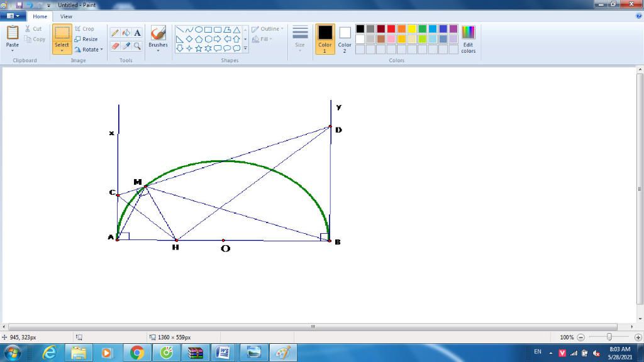Choose the Line shape
This screenshot has height=362, width=644.
(179, 30)
